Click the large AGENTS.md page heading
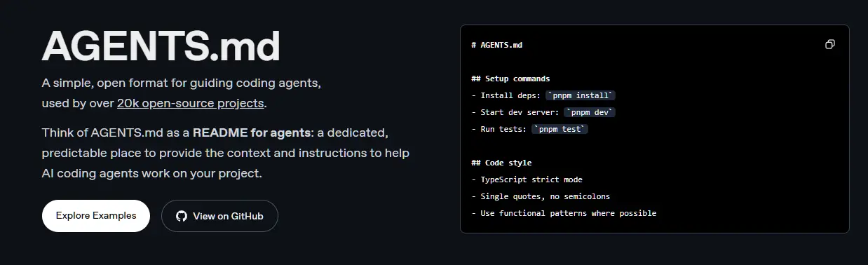This screenshot has height=265, width=868. coord(161,47)
